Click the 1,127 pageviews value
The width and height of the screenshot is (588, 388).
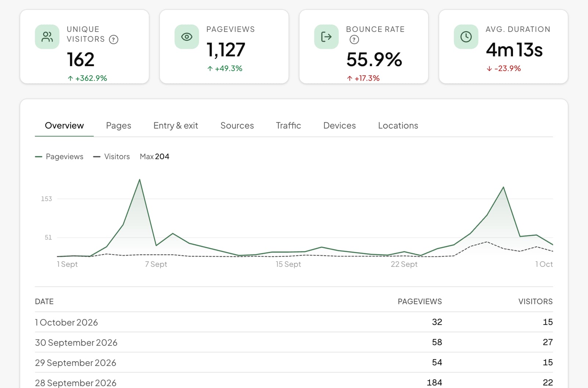coord(226,50)
